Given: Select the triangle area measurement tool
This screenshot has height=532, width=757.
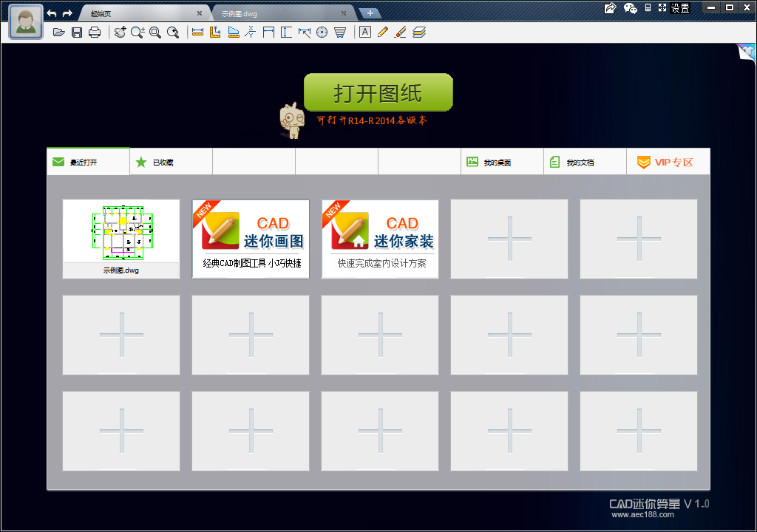Looking at the screenshot, I should coord(234,33).
